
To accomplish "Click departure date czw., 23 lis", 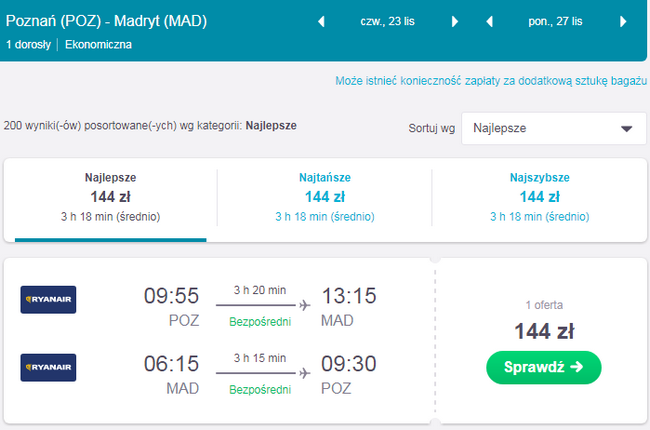I will click(x=388, y=22).
